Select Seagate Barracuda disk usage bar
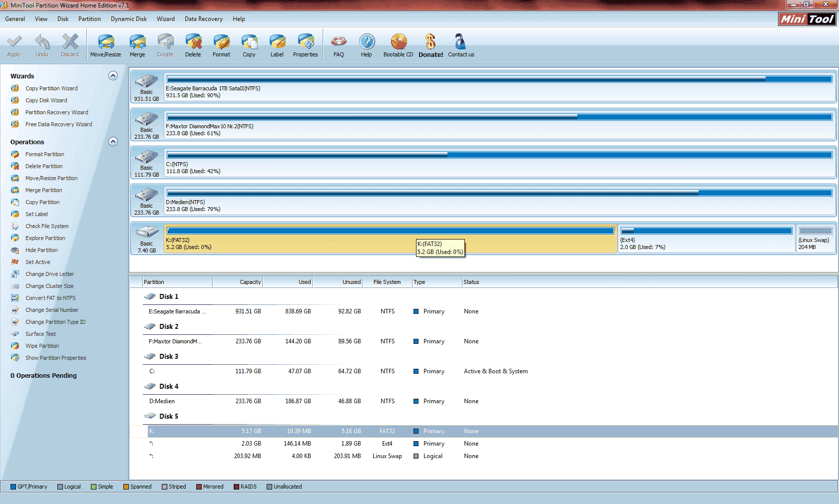Viewport: 839px width, 504px height. click(x=499, y=79)
